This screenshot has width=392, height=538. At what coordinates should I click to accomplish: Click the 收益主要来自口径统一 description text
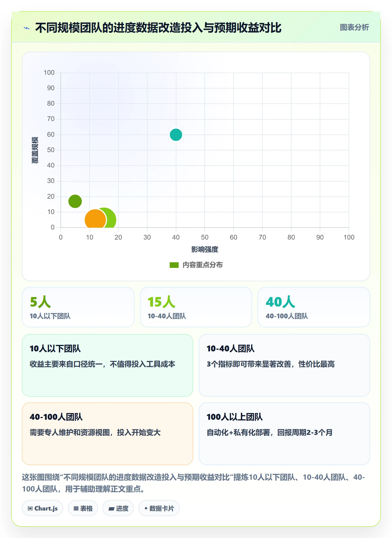click(102, 364)
